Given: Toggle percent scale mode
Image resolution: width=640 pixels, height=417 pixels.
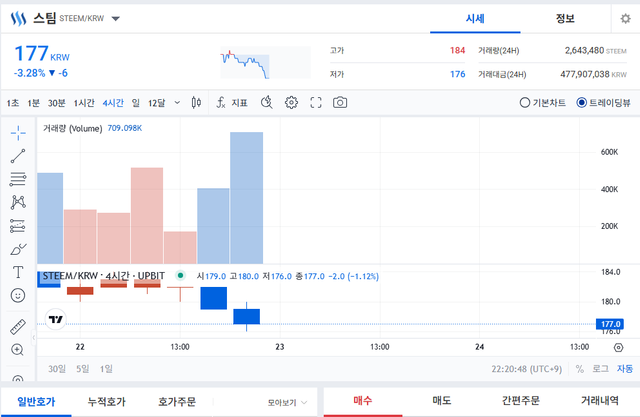Looking at the screenshot, I should [x=580, y=369].
